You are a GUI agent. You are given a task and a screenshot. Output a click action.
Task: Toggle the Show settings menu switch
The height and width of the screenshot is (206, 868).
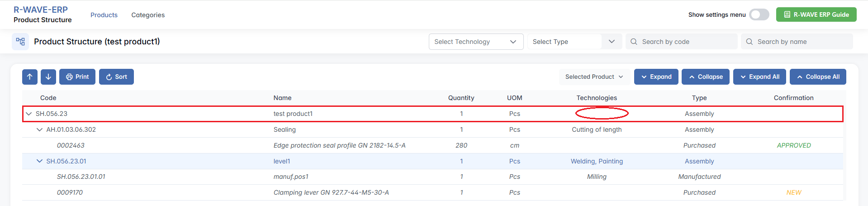click(759, 14)
